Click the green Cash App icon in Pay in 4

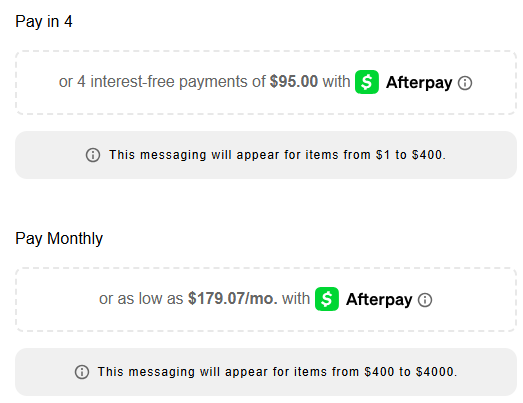coord(367,82)
